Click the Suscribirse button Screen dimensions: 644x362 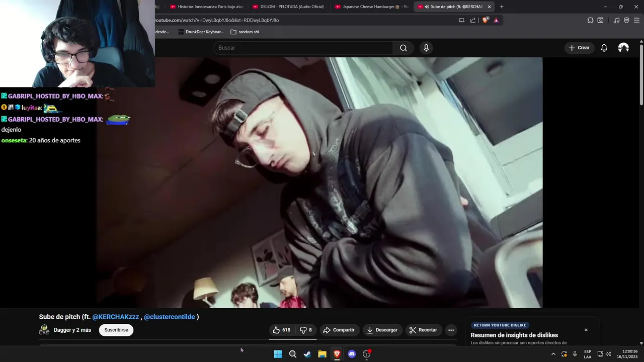116,330
